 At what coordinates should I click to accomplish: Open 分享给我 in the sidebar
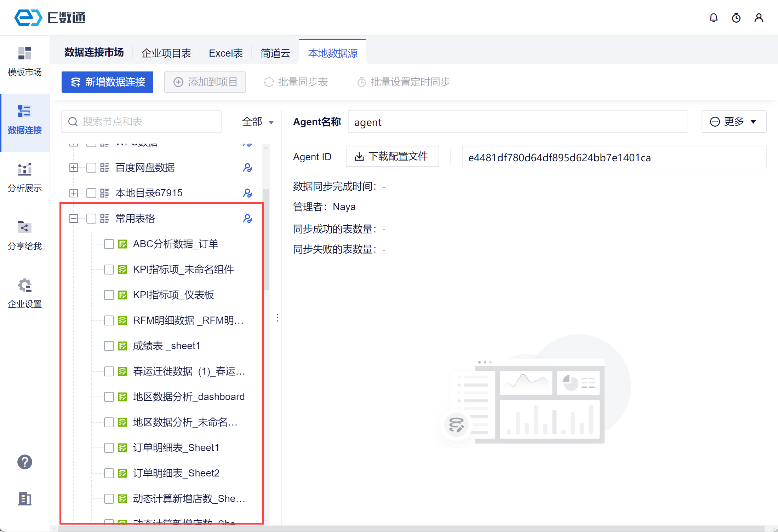click(x=25, y=236)
